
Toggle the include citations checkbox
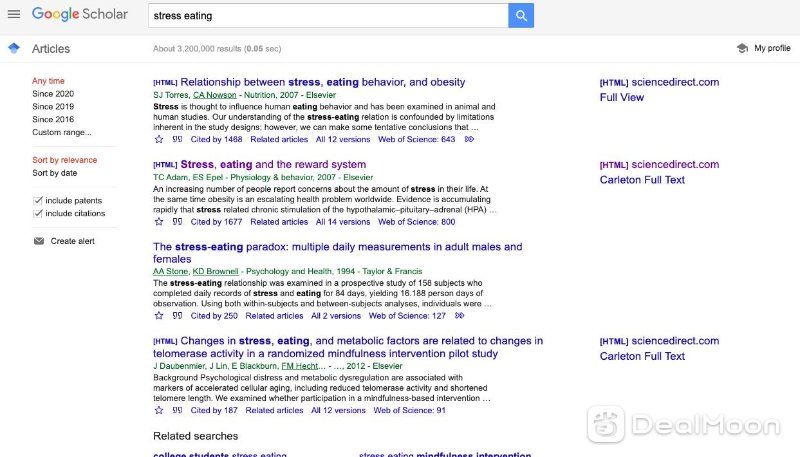pyautogui.click(x=37, y=213)
